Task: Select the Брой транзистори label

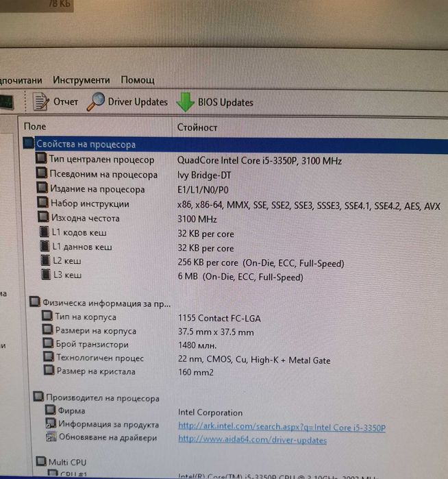Action: (x=92, y=344)
